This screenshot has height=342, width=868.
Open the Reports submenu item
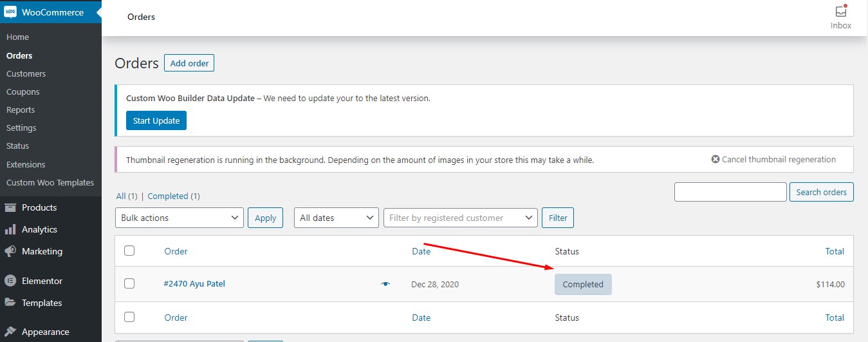pos(21,109)
